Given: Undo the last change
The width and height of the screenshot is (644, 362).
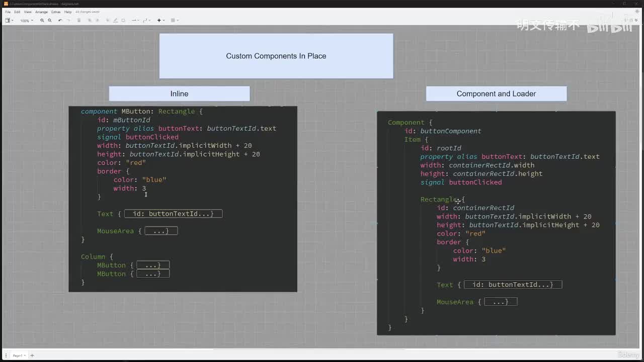Looking at the screenshot, I should coord(60,20).
